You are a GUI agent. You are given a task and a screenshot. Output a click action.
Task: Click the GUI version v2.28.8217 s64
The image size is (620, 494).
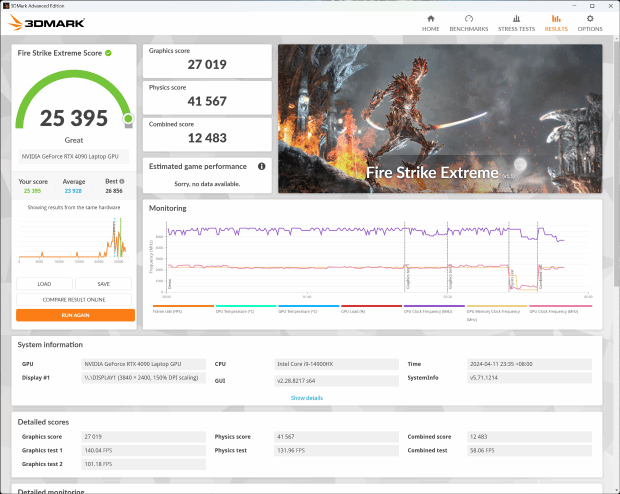(x=336, y=381)
